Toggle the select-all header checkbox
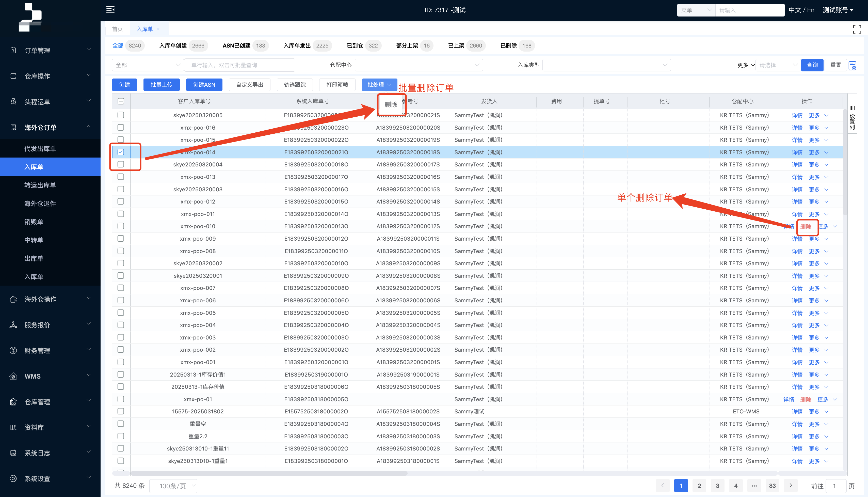This screenshot has height=497, width=868. tap(121, 101)
